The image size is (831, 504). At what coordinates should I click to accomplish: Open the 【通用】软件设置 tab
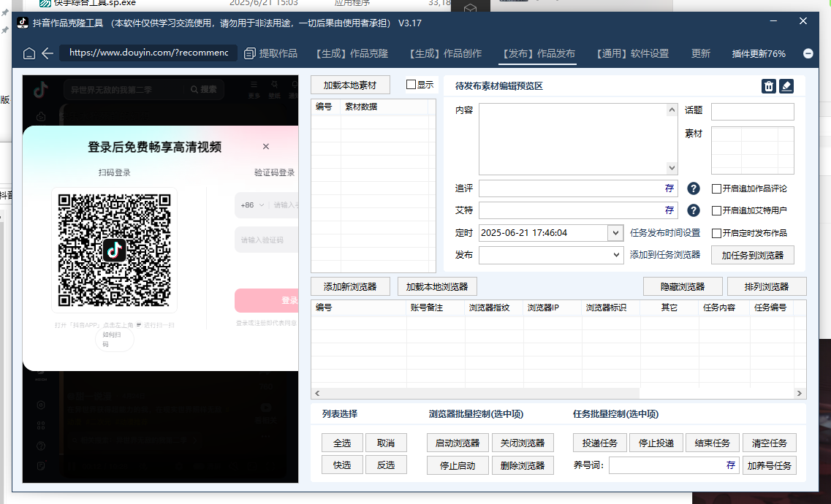tap(632, 53)
